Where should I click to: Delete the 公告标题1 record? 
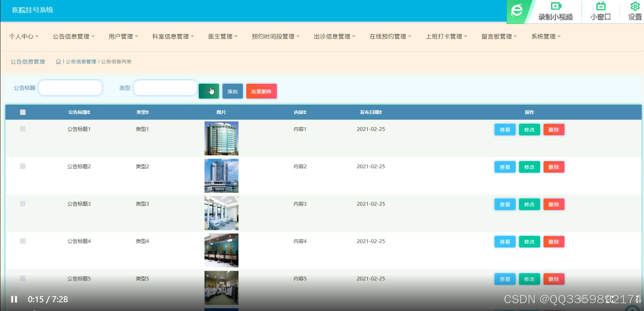pyautogui.click(x=554, y=130)
